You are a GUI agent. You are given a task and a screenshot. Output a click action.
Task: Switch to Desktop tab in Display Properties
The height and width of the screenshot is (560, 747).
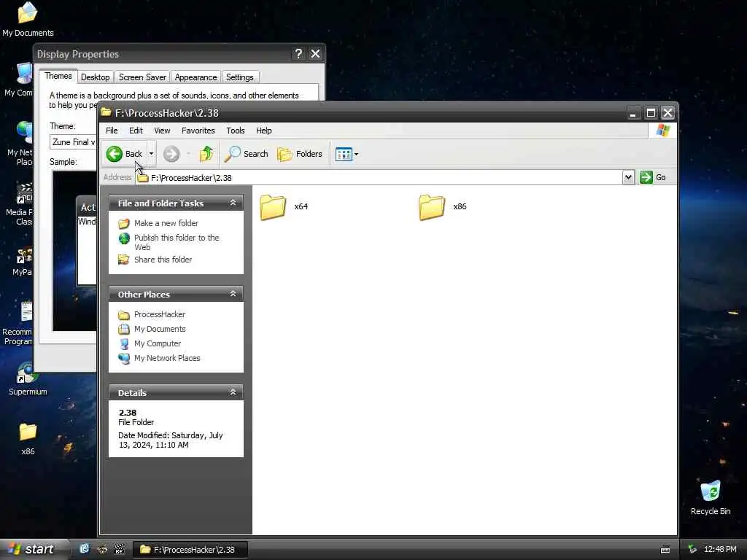pos(96,77)
